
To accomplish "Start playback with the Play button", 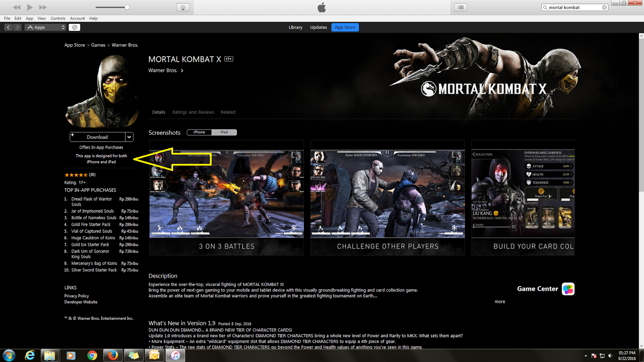I will [30, 7].
